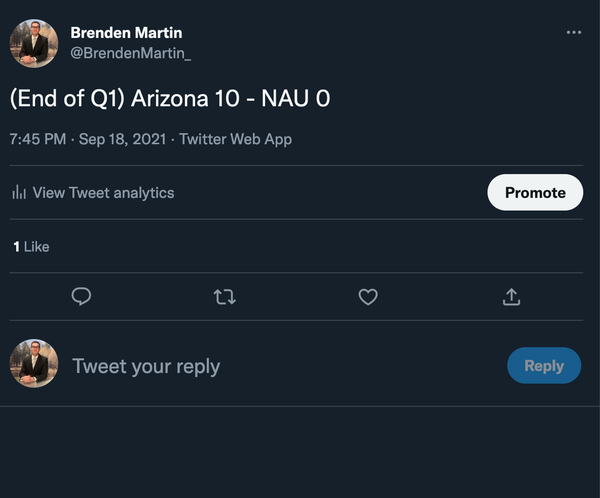This screenshot has width=600, height=498.
Task: Open Brenden Martin's profile picture at top
Action: (x=33, y=43)
